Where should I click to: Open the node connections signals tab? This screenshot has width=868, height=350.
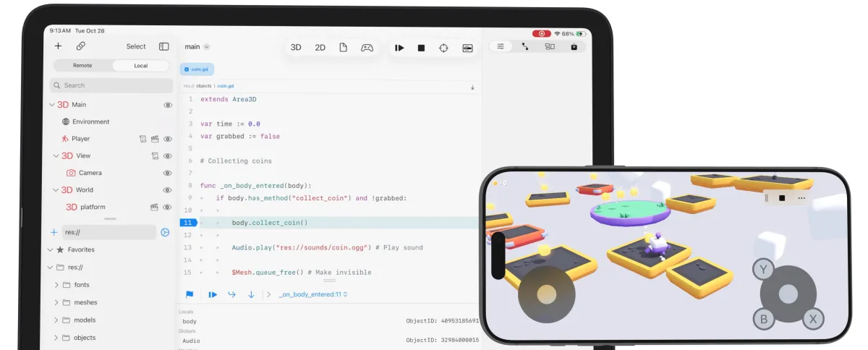pyautogui.click(x=525, y=46)
